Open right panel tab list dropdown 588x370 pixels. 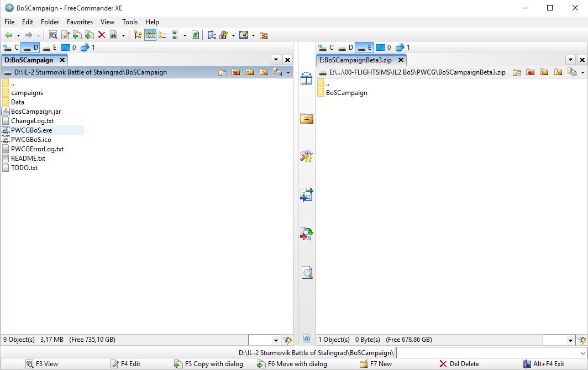tap(570, 60)
